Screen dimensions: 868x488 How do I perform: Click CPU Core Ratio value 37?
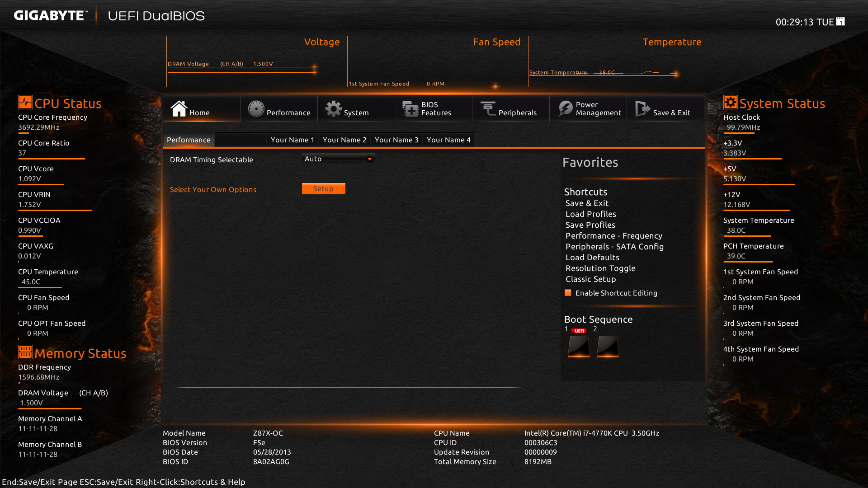[22, 153]
